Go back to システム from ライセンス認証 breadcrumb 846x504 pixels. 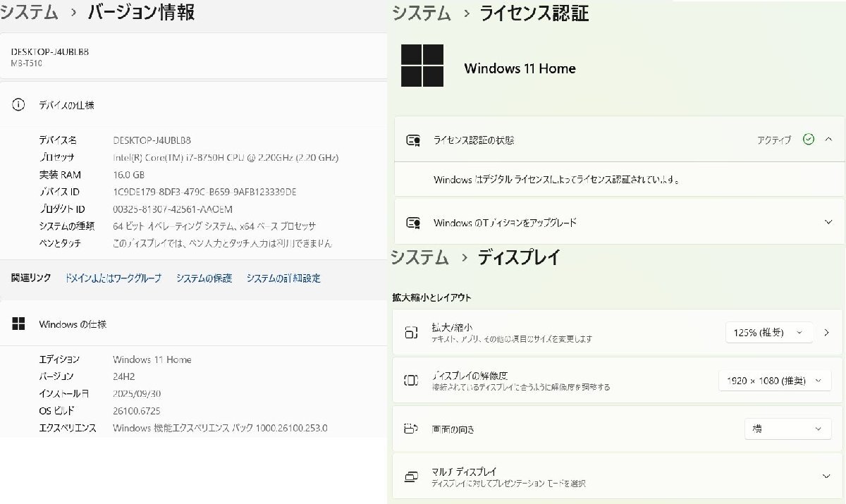[x=422, y=13]
